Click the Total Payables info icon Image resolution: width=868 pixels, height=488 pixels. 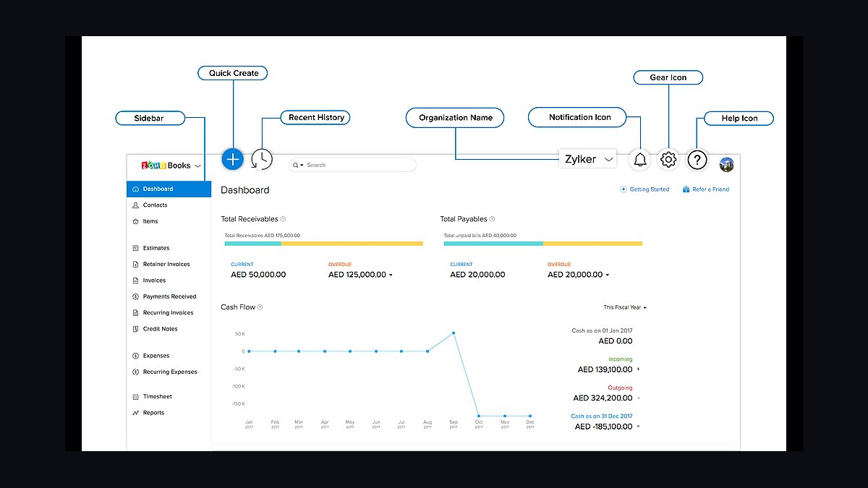pos(493,219)
